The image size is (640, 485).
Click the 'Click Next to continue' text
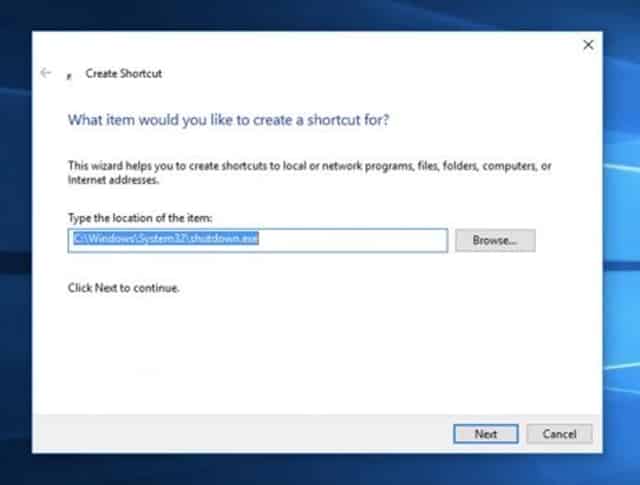(123, 288)
